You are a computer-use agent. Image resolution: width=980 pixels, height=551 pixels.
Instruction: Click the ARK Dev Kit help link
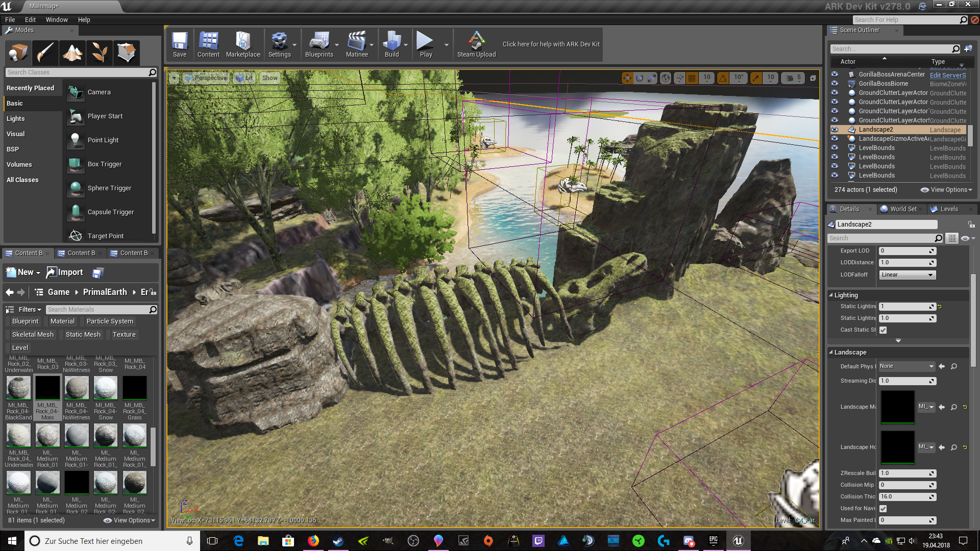(551, 44)
